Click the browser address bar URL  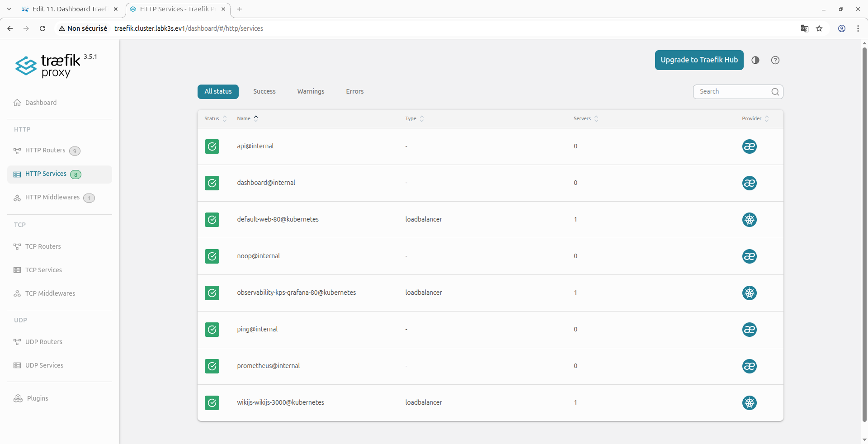[189, 28]
